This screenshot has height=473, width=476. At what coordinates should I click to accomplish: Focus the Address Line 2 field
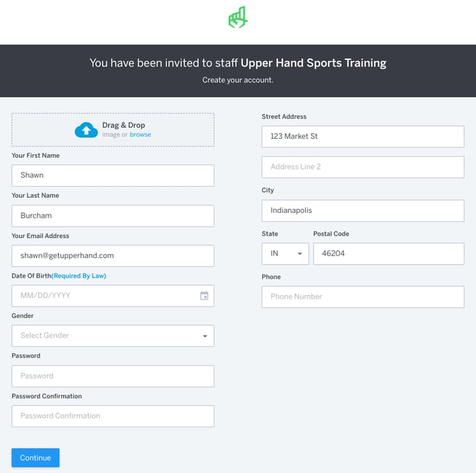tap(363, 167)
